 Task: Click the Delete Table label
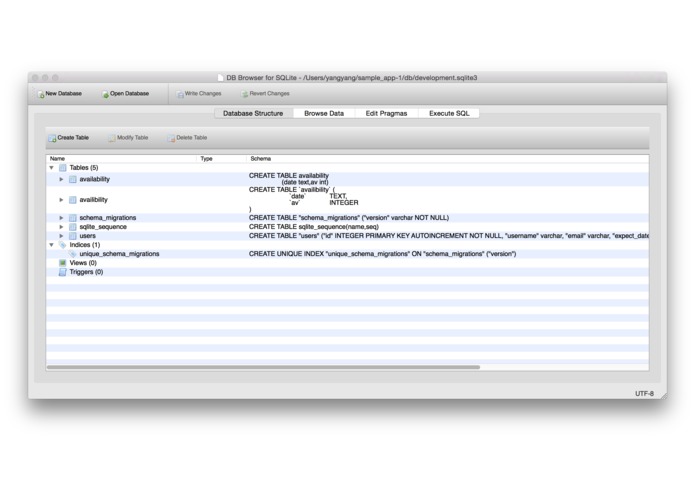[192, 138]
